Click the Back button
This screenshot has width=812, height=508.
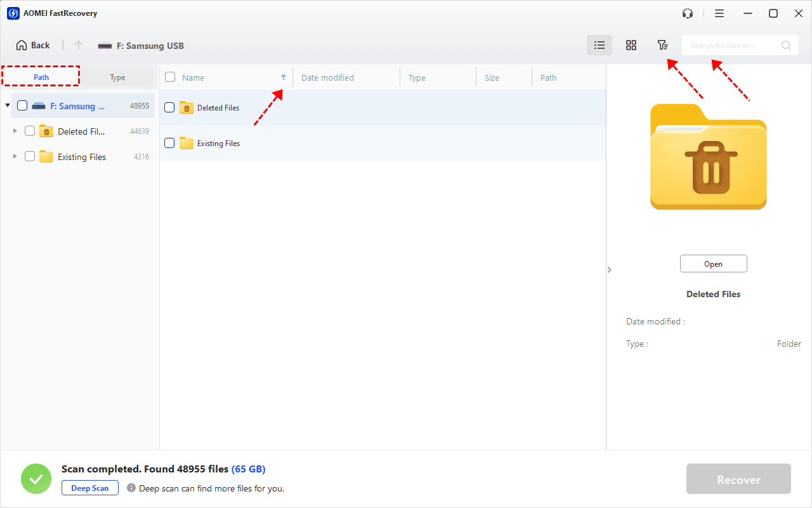point(33,45)
